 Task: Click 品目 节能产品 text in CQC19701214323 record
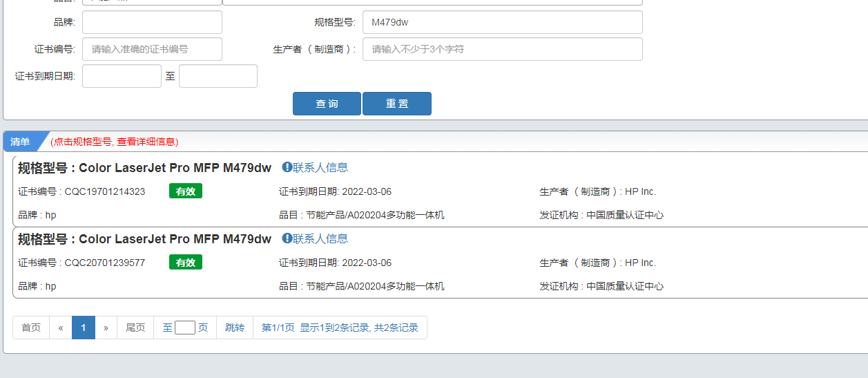tap(362, 215)
